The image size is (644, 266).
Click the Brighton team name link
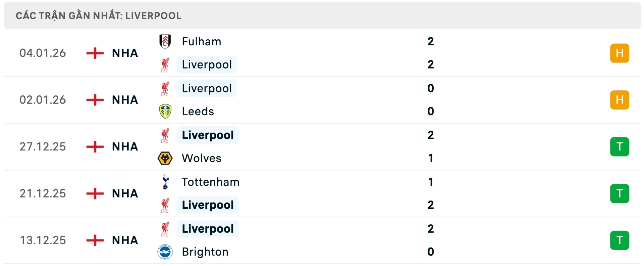coord(204,252)
